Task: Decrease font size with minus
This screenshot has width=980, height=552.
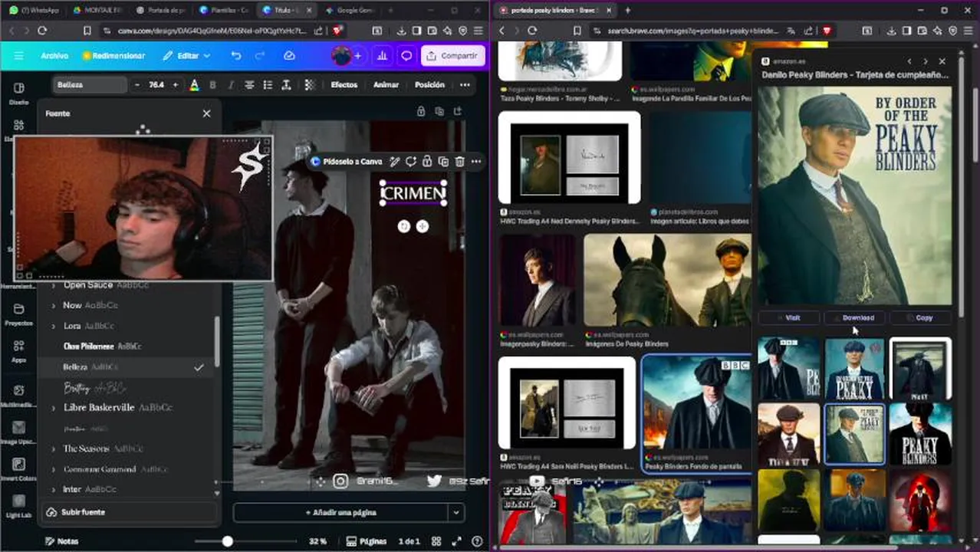Action: 137,85
